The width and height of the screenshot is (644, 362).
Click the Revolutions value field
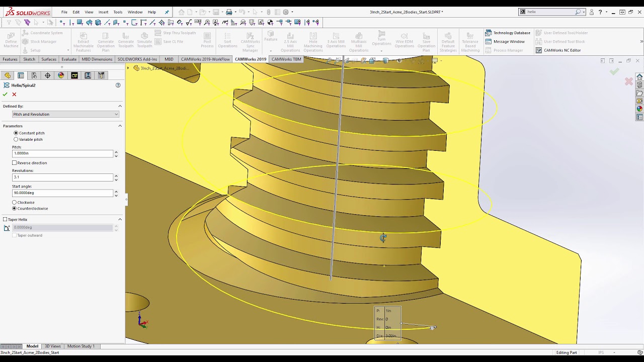[62, 177]
